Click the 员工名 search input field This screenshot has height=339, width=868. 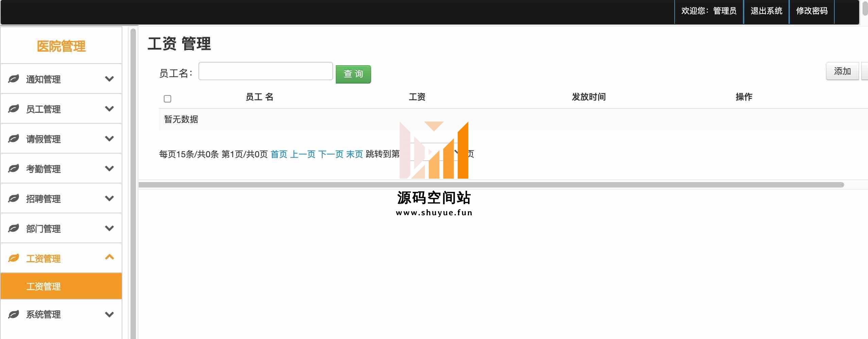point(265,71)
